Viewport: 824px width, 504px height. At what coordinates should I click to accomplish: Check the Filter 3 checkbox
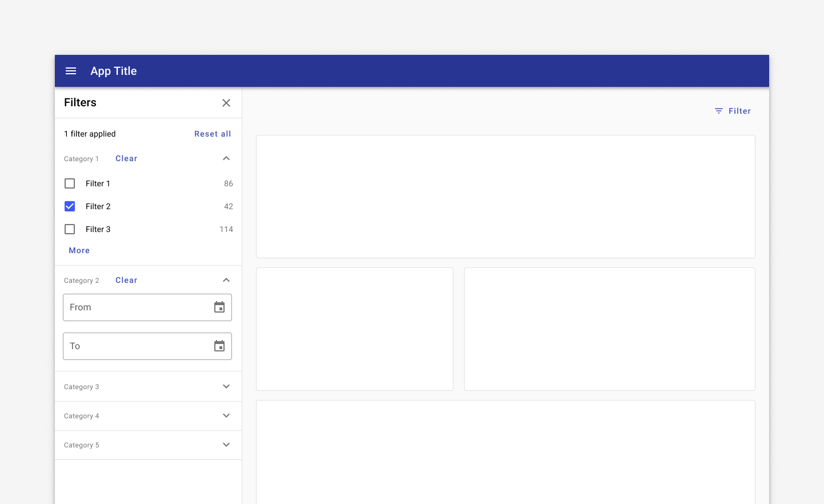click(x=70, y=229)
